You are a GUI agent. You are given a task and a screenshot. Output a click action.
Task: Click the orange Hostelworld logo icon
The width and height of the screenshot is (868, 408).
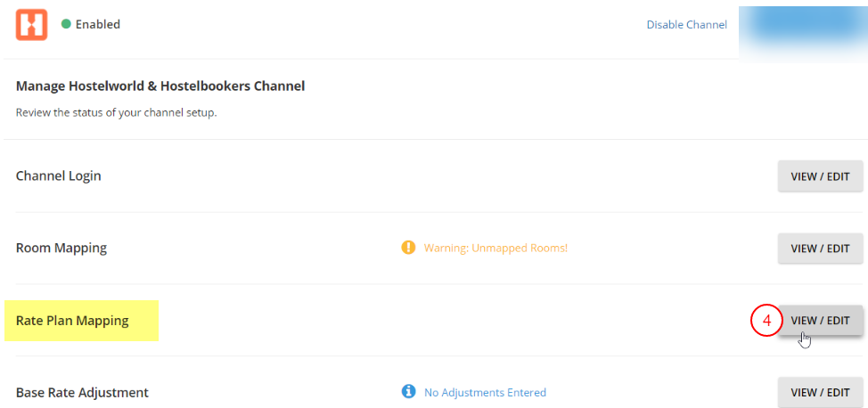[x=31, y=25]
